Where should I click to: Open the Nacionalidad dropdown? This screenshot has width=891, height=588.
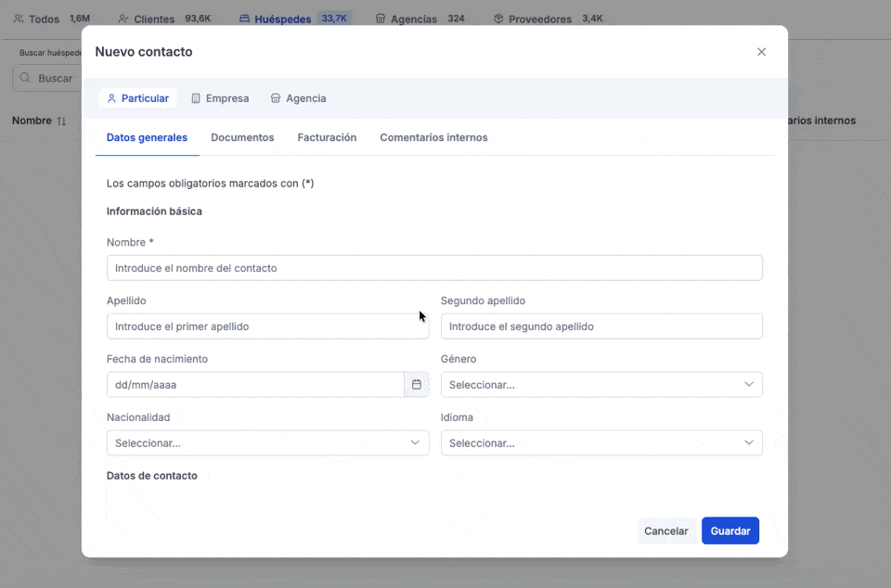point(267,443)
